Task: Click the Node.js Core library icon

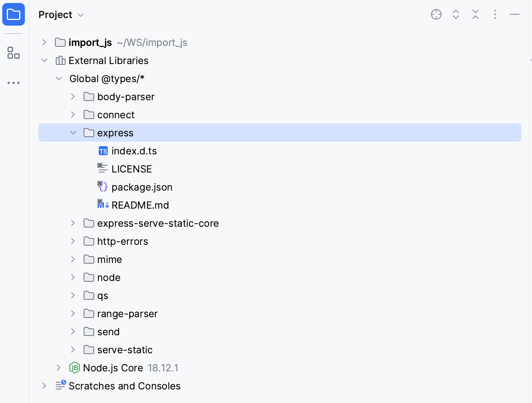Action: click(x=75, y=368)
